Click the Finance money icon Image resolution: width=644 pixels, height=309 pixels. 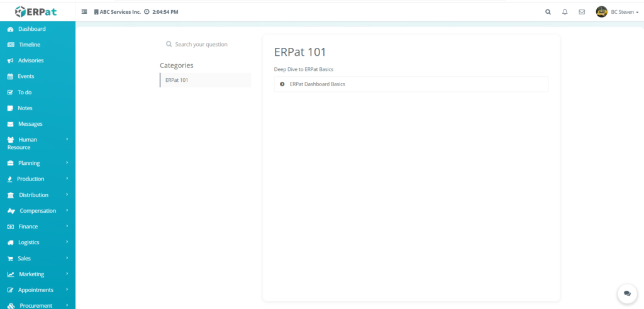(11, 227)
